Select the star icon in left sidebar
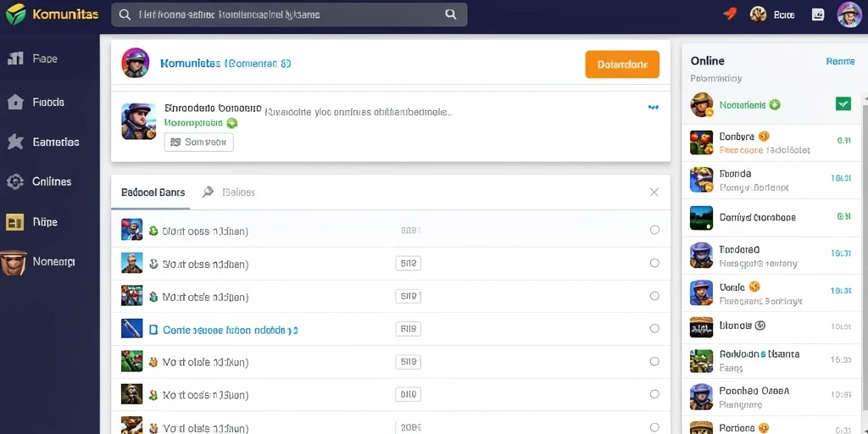 click(x=15, y=142)
